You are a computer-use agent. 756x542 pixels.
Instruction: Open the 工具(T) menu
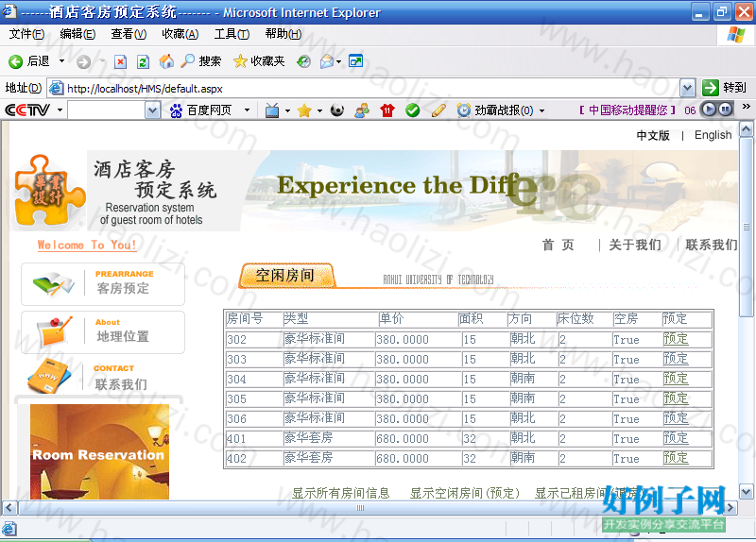coord(232,34)
